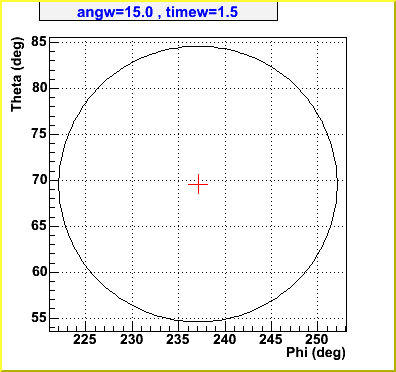Select the 250 label on Phi axis
Image resolution: width=396 pixels, height=372 pixels.
tap(317, 340)
